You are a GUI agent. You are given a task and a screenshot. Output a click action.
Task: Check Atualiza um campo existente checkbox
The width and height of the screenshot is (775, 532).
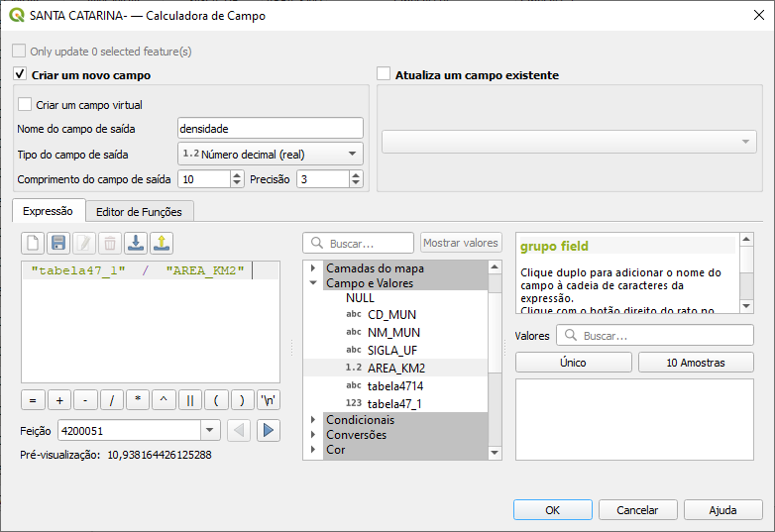pyautogui.click(x=384, y=74)
